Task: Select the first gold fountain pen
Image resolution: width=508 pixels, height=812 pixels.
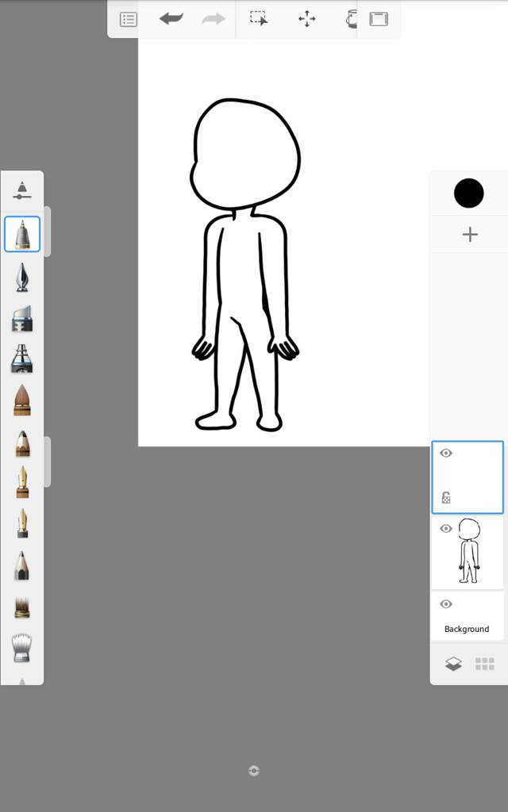Action: (21, 481)
